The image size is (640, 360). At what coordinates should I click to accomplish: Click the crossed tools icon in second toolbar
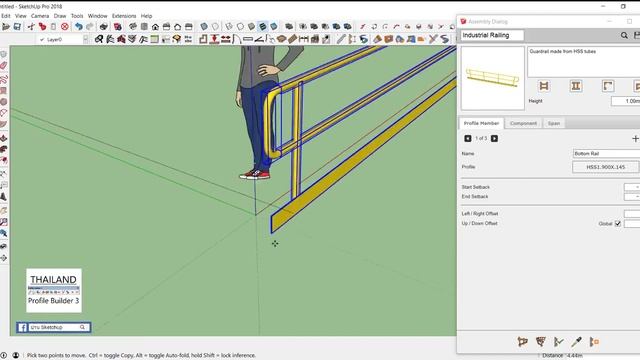(x=433, y=39)
